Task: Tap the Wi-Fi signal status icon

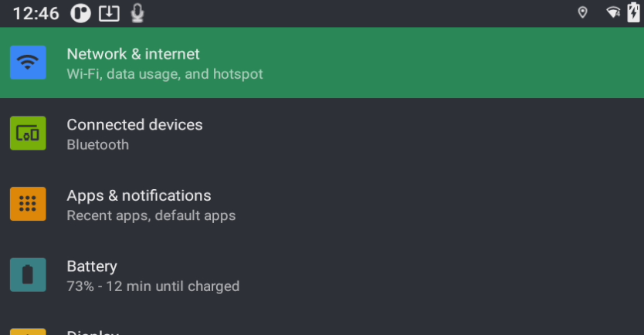Action: (x=613, y=12)
